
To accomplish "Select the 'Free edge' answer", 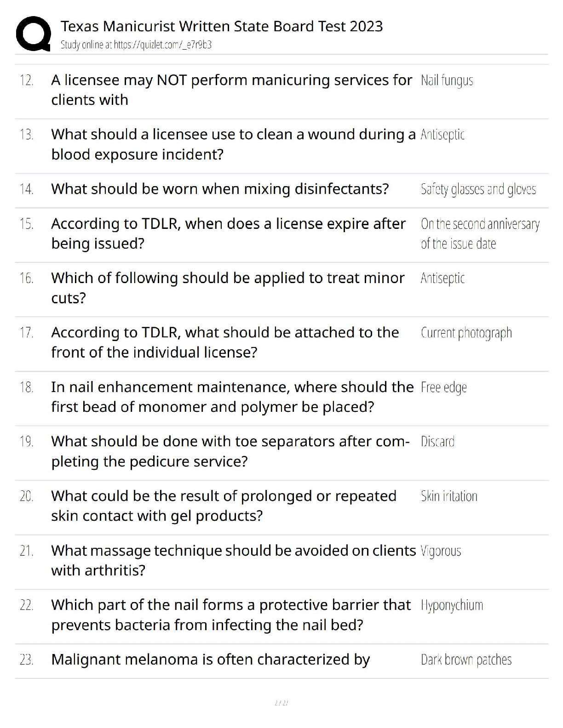I will (x=443, y=387).
